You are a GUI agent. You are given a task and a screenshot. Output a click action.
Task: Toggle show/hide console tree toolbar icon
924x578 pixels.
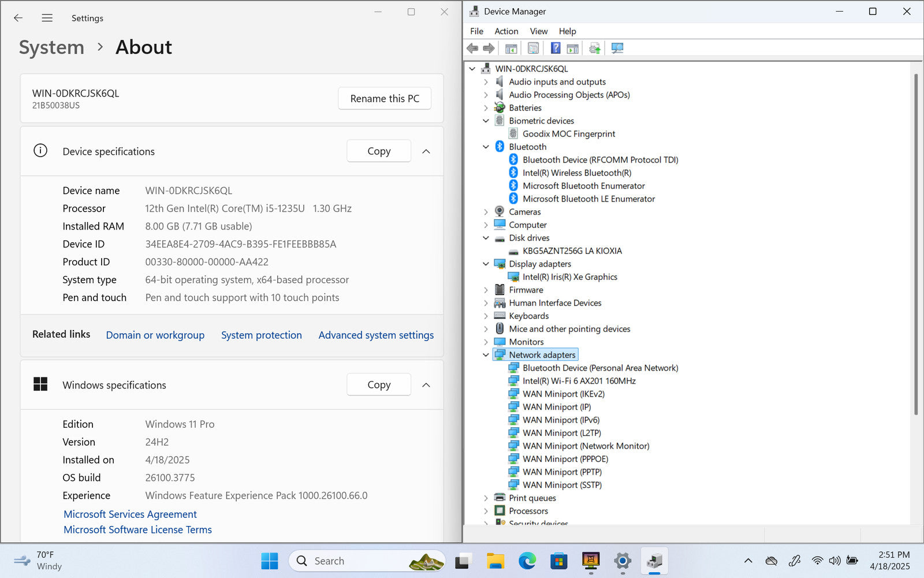(511, 49)
